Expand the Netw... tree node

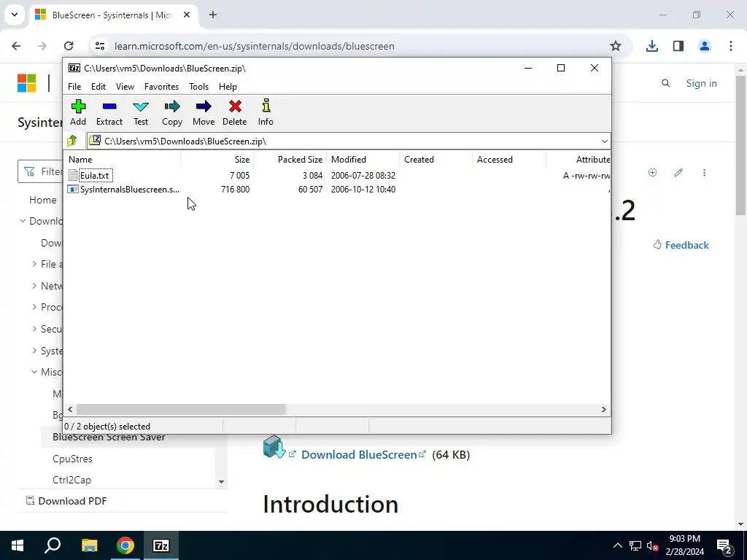point(34,286)
